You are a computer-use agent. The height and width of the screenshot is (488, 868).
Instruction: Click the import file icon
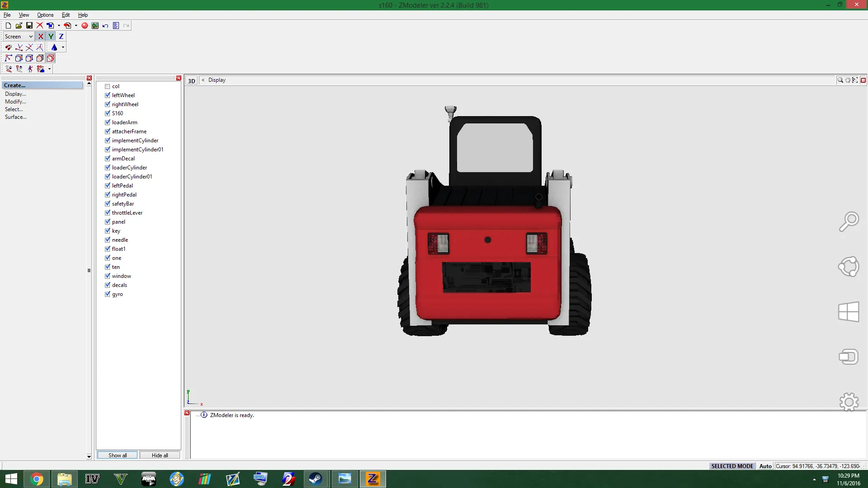click(x=50, y=26)
